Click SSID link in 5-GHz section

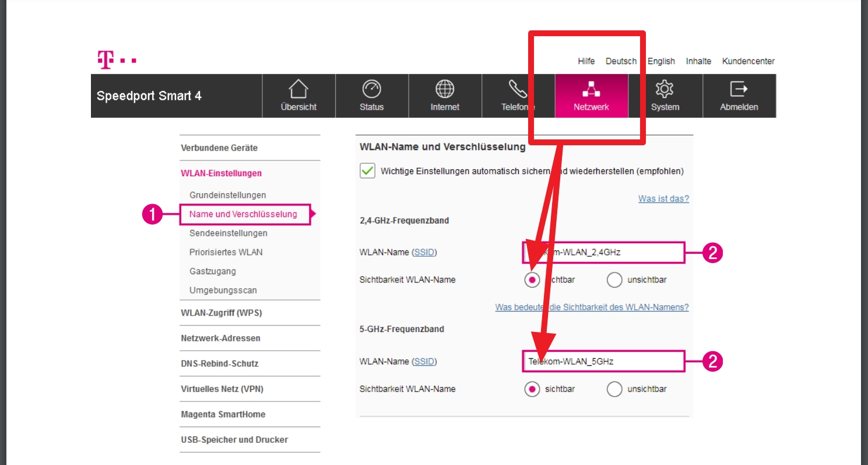tap(424, 362)
